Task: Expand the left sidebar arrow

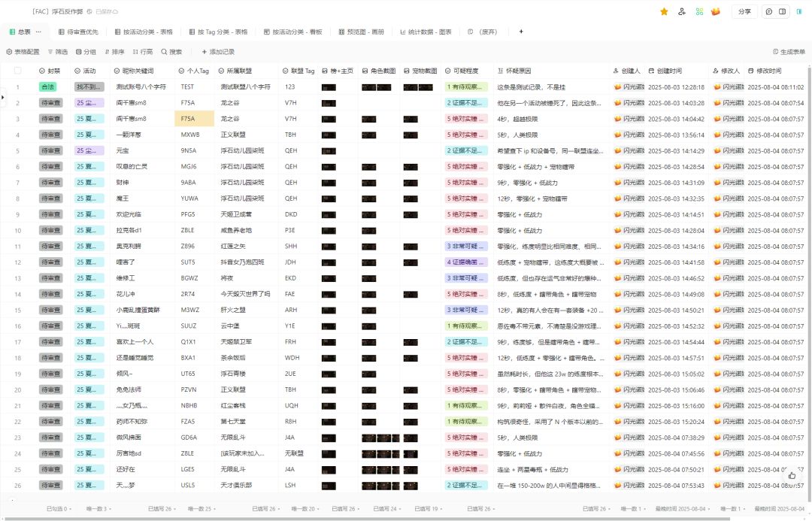Action: (x=2, y=97)
